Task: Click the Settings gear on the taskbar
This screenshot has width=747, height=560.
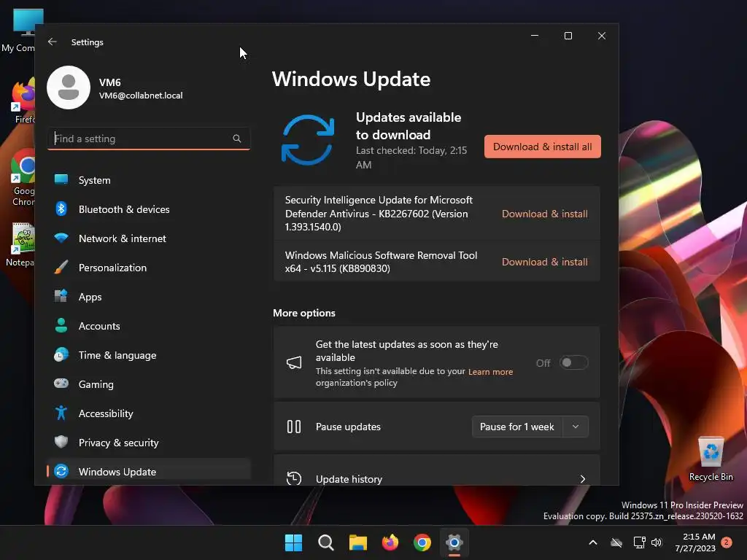Action: coord(454,542)
